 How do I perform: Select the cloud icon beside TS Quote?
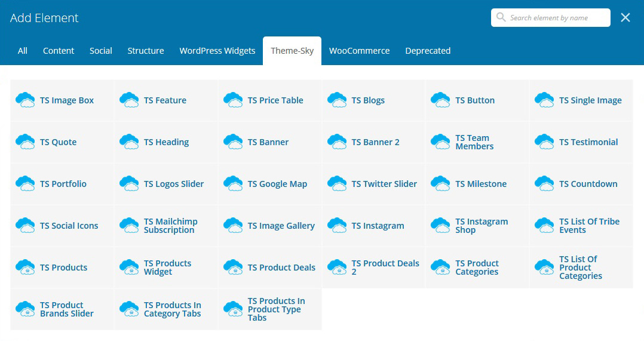click(25, 142)
